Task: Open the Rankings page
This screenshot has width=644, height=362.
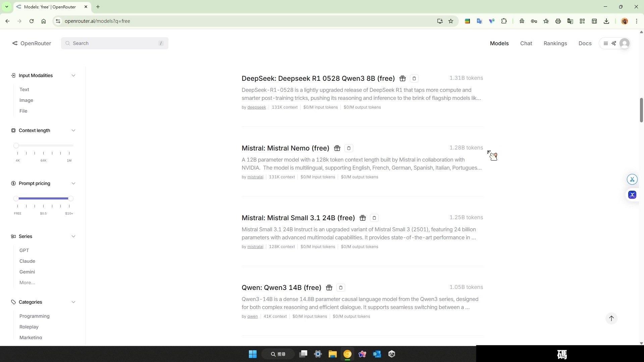Action: [x=555, y=43]
